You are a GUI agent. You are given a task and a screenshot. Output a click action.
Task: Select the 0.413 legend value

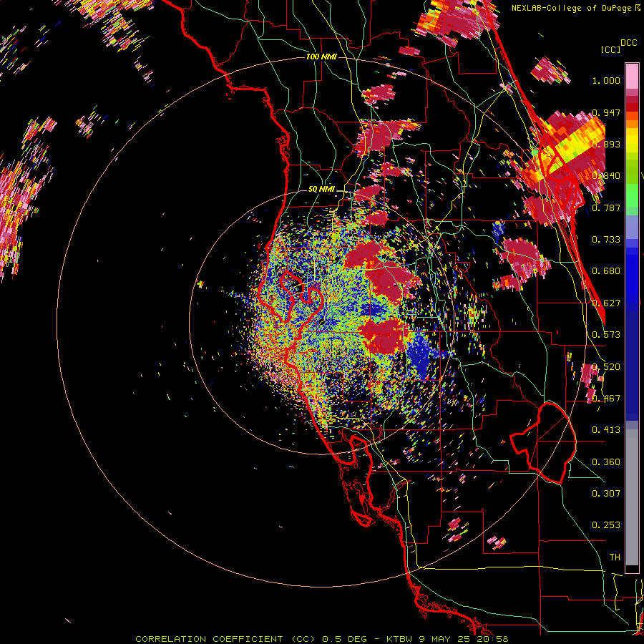606,430
